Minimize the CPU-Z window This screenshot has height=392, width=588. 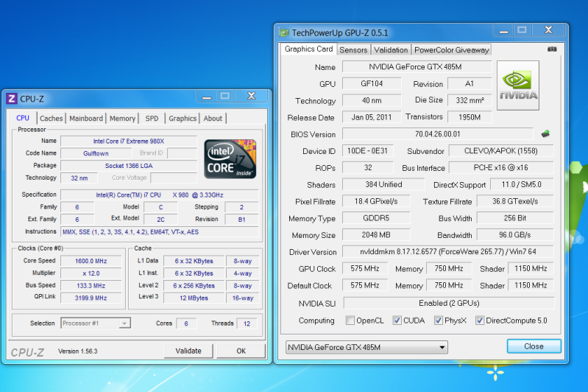click(x=207, y=97)
